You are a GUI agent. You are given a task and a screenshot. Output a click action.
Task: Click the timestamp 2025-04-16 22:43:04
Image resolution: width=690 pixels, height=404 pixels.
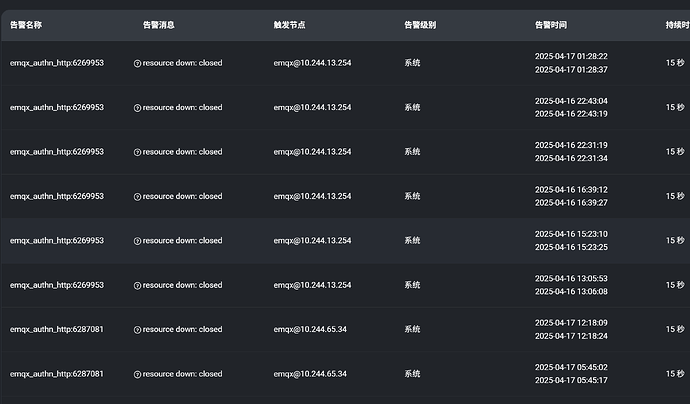[x=571, y=101]
